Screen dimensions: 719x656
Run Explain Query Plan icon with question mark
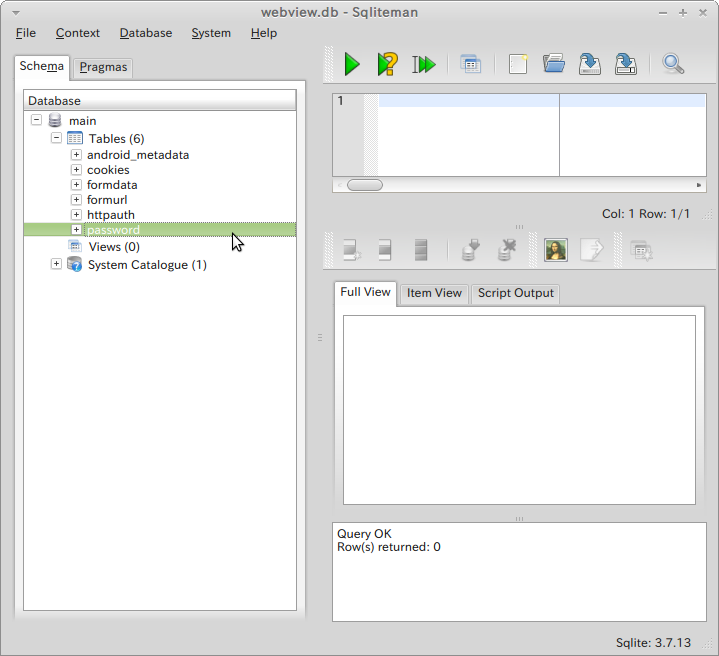[x=387, y=64]
